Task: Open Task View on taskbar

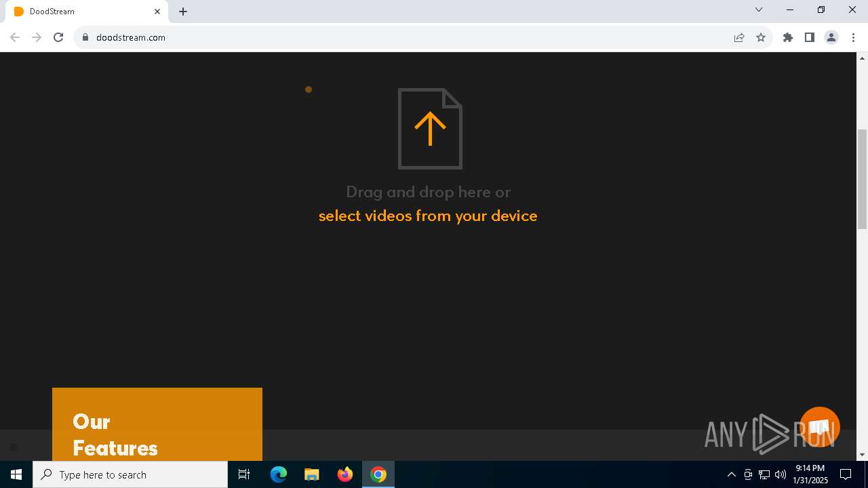Action: [244, 474]
